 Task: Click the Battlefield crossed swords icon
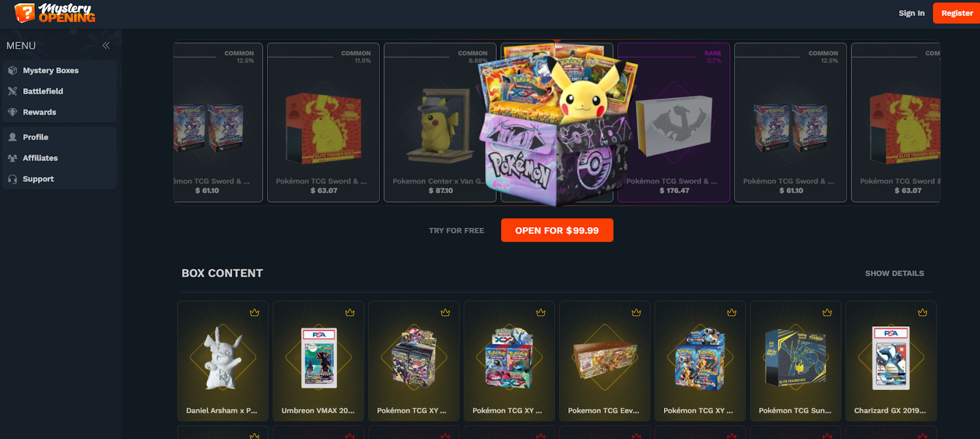coord(12,91)
